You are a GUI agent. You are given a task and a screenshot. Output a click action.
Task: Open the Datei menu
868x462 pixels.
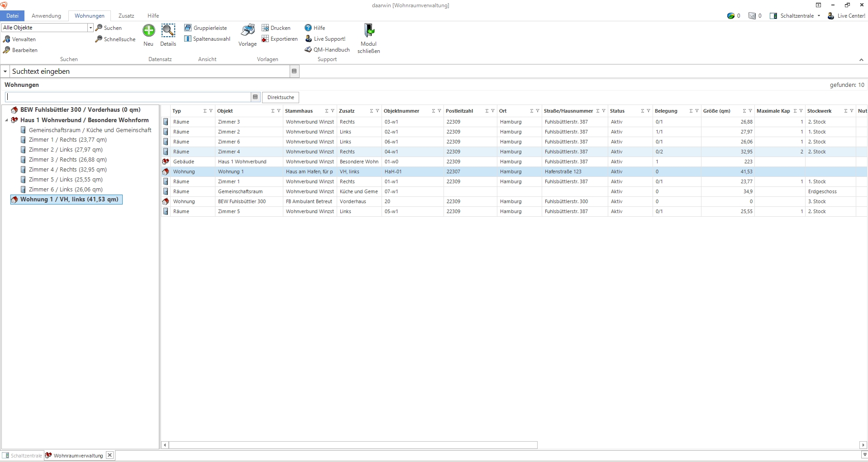12,16
